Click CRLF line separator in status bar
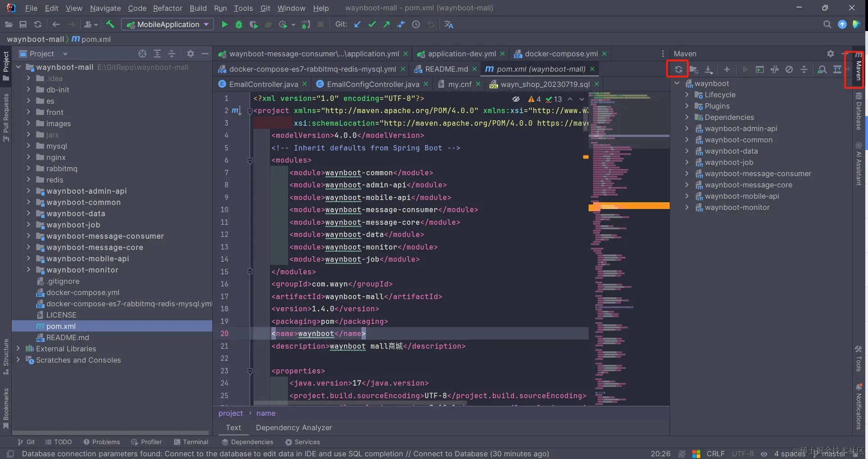Image resolution: width=868 pixels, height=459 pixels. [x=715, y=454]
